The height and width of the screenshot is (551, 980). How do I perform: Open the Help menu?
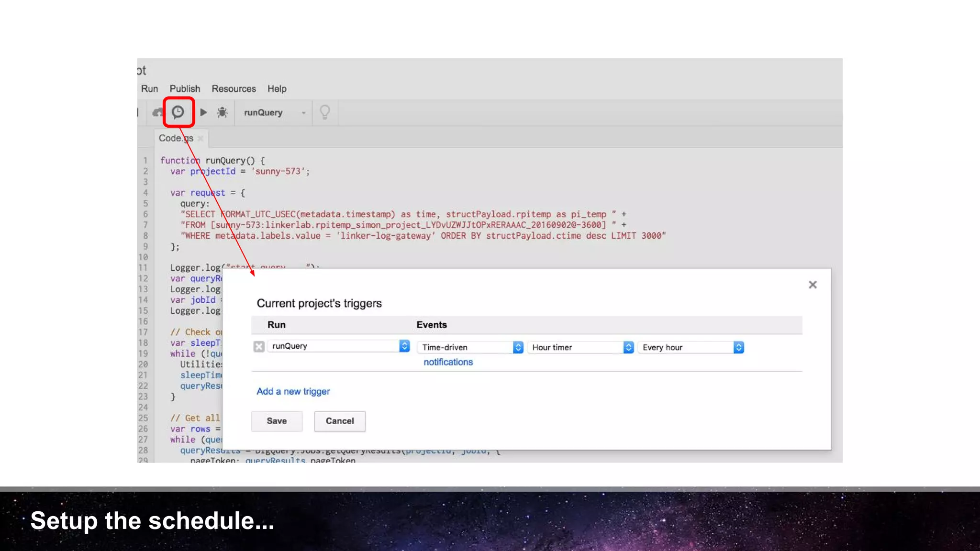277,89
